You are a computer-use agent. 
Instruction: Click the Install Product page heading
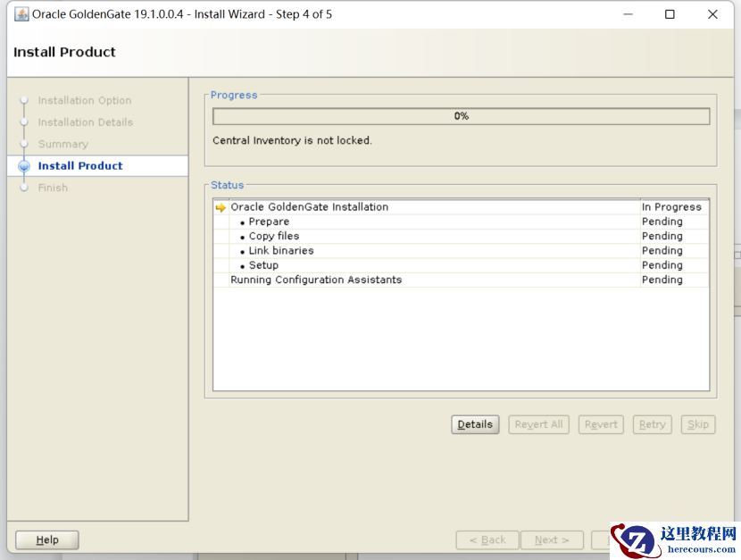pyautogui.click(x=64, y=52)
